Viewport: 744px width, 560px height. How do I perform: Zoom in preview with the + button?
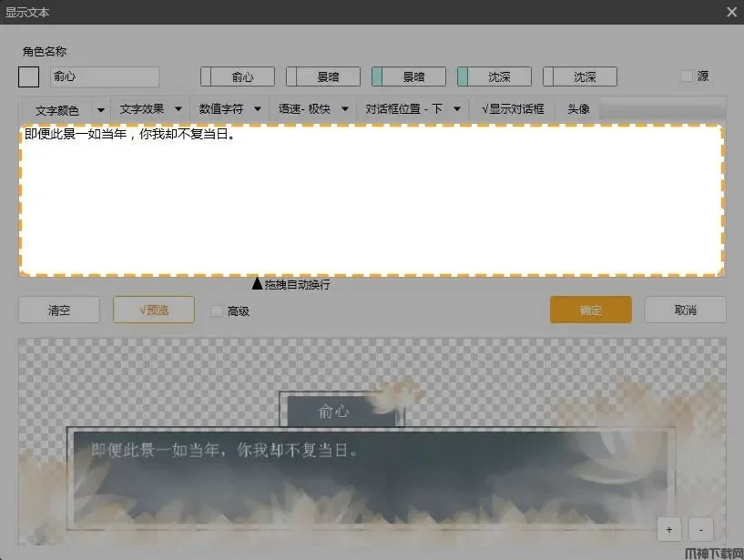(x=669, y=529)
